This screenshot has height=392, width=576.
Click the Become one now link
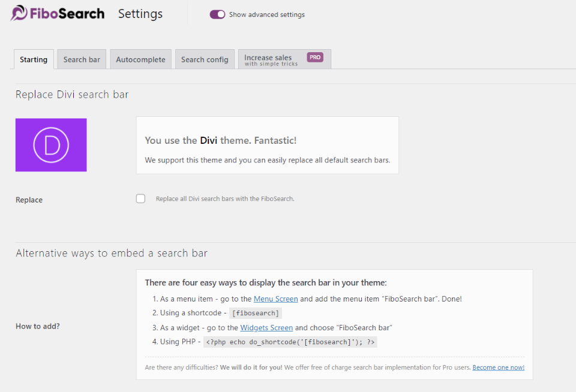click(498, 367)
